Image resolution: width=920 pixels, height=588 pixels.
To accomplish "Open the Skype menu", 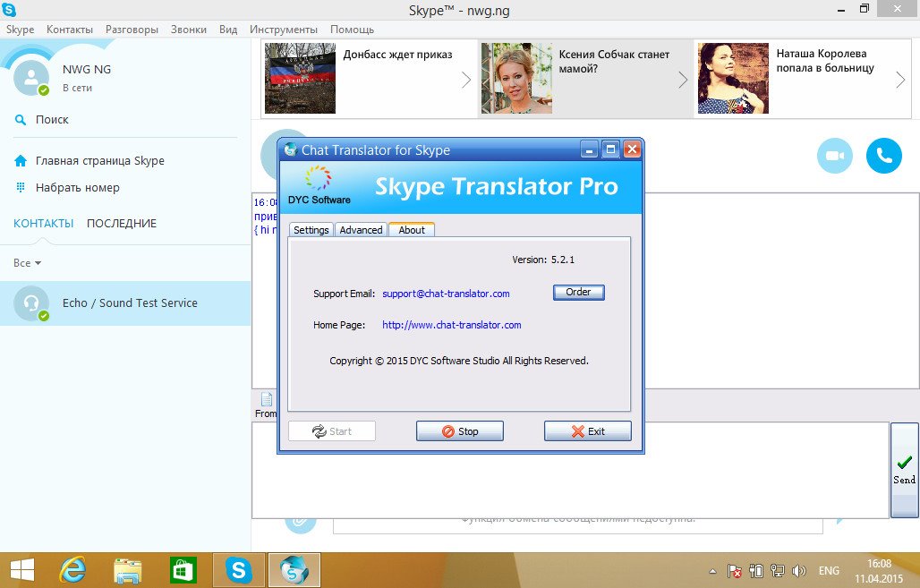I will click(x=20, y=30).
